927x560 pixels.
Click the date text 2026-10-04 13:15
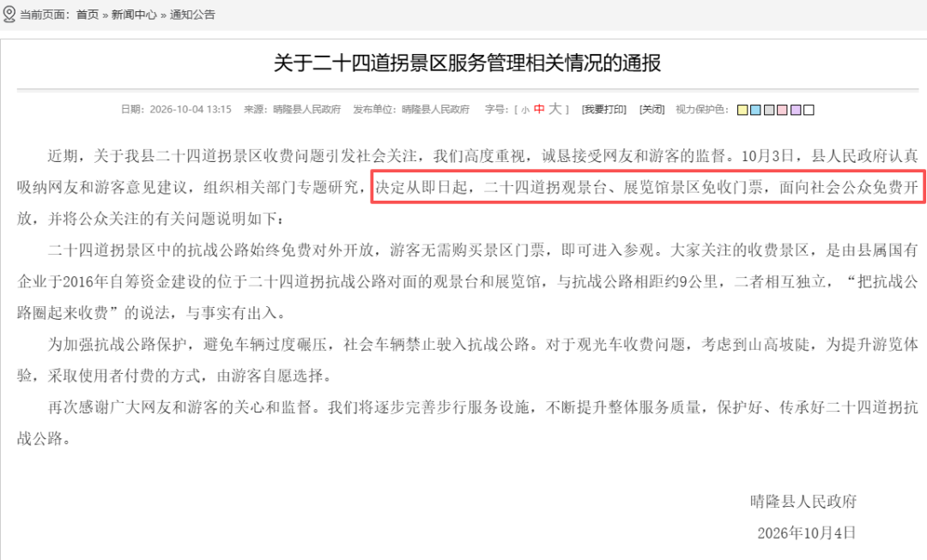[191, 109]
